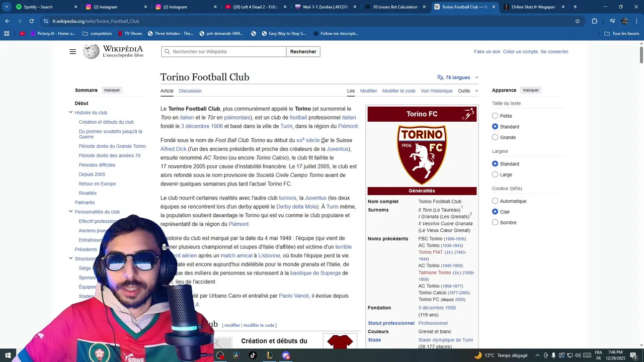Viewport: 644px width, 362px height.
Task: Click the Se connecter link
Action: pos(554,52)
